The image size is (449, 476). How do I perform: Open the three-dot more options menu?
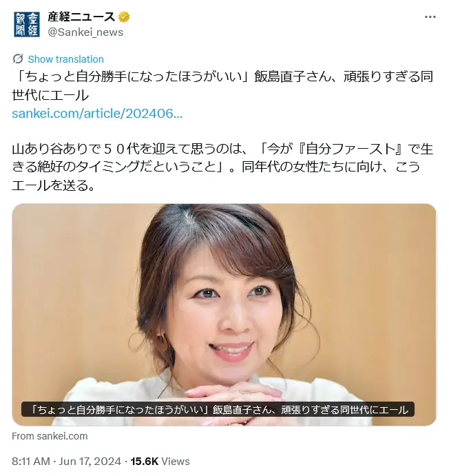point(430,17)
